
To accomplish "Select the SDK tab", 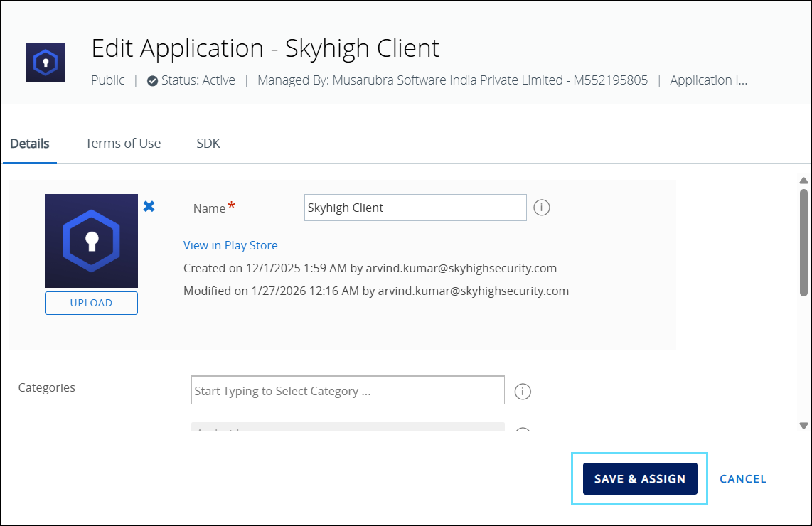I will 208,144.
